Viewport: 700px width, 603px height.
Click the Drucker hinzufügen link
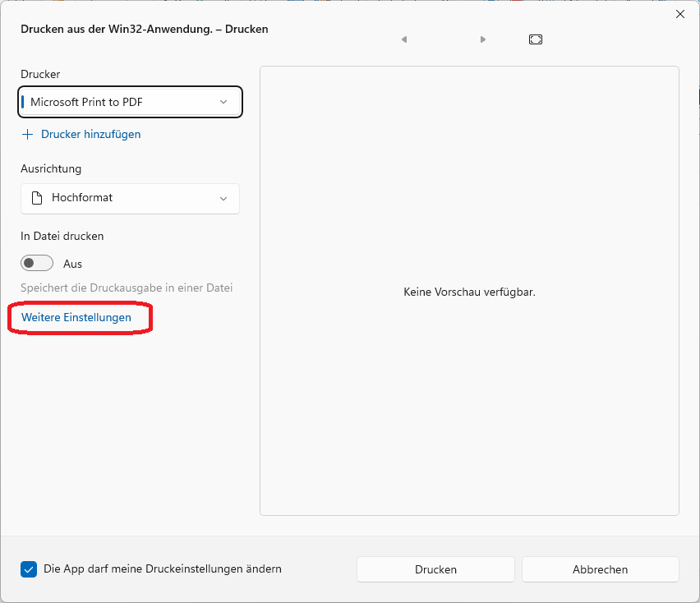click(90, 134)
